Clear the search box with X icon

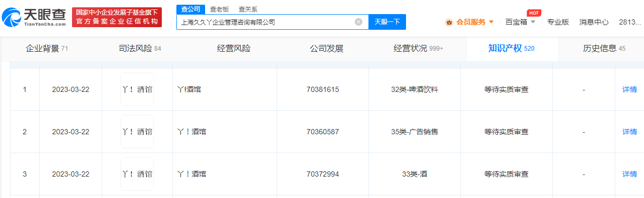coord(359,22)
